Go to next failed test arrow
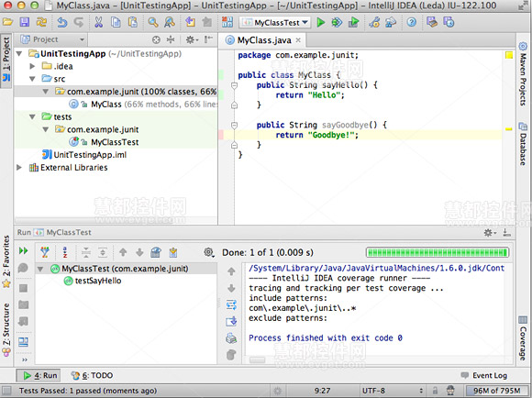Image resolution: width=532 pixels, height=398 pixels. pos(139,252)
